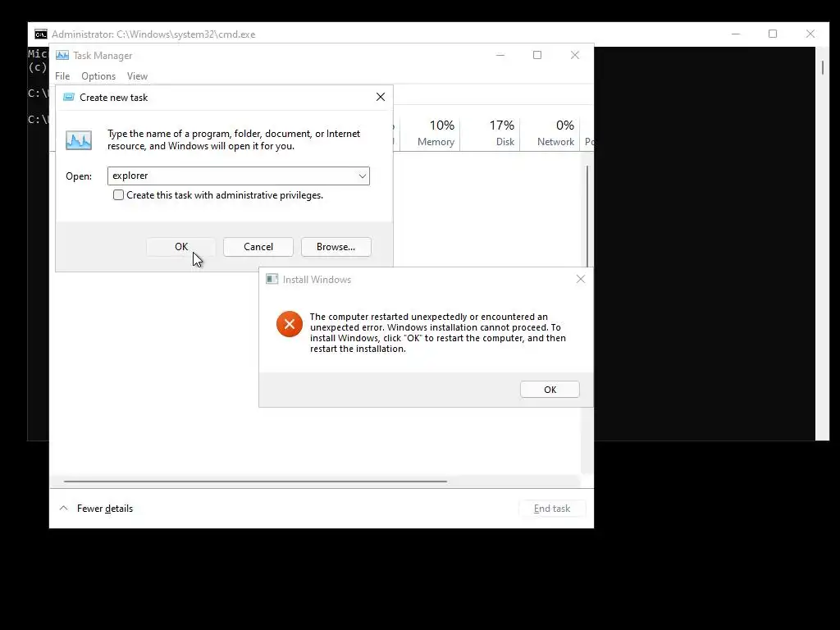Image resolution: width=840 pixels, height=630 pixels.
Task: Click the Run graph icon in Create new task
Action: pyautogui.click(x=79, y=140)
